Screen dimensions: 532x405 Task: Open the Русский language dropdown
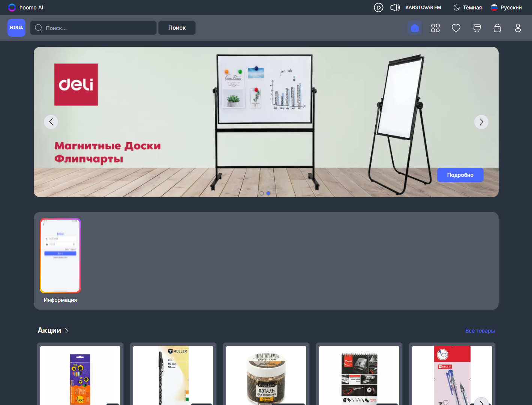pyautogui.click(x=506, y=8)
